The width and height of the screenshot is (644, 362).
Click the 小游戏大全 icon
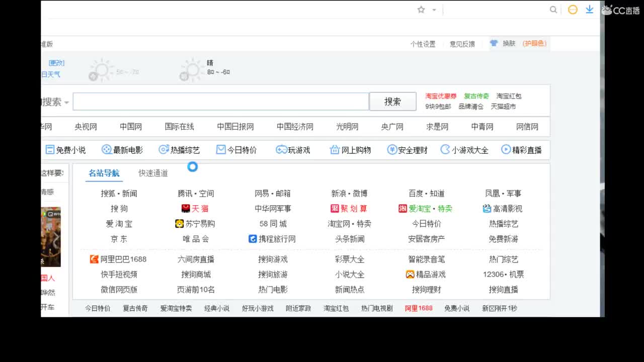445,150
